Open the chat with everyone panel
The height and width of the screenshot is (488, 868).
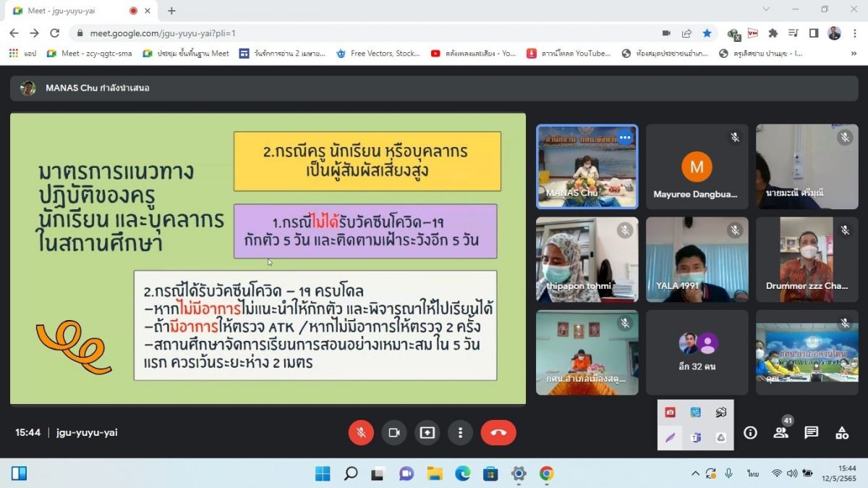click(812, 433)
